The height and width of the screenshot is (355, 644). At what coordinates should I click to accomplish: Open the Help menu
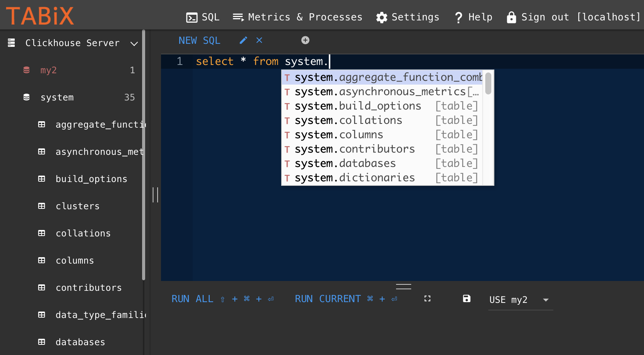point(474,17)
